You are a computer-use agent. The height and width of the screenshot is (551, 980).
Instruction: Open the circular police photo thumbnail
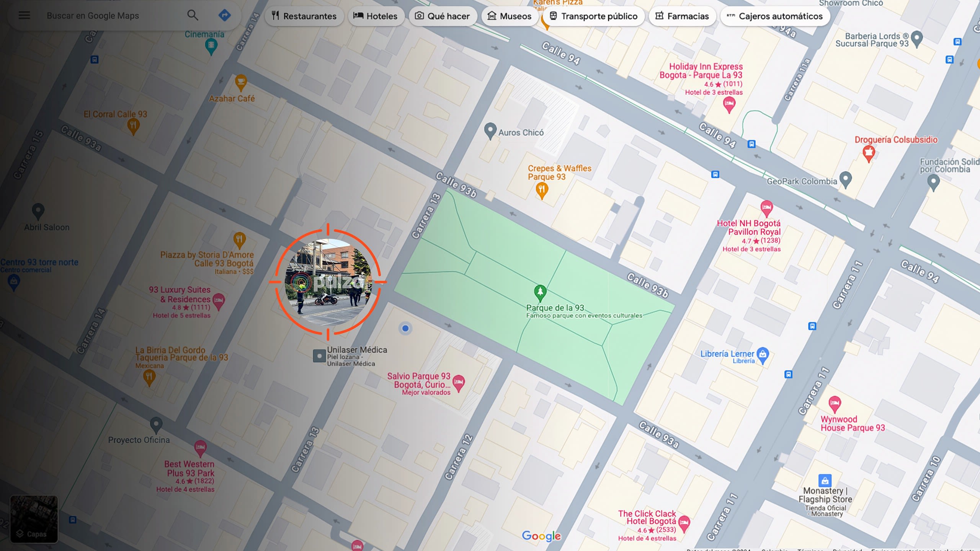point(328,282)
